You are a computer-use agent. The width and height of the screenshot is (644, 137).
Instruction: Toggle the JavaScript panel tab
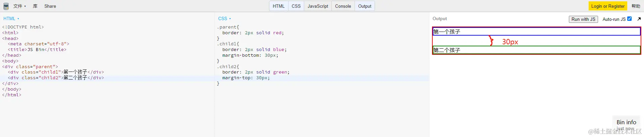tap(318, 6)
